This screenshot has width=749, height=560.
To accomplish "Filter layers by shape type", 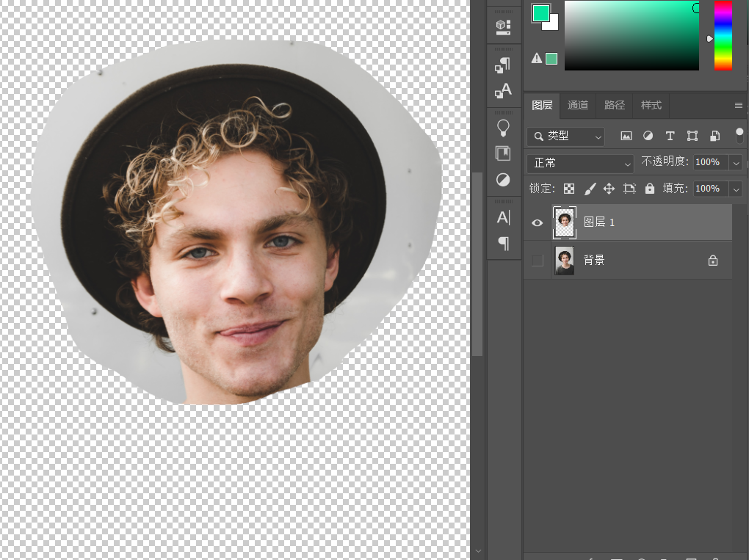I will [x=692, y=136].
